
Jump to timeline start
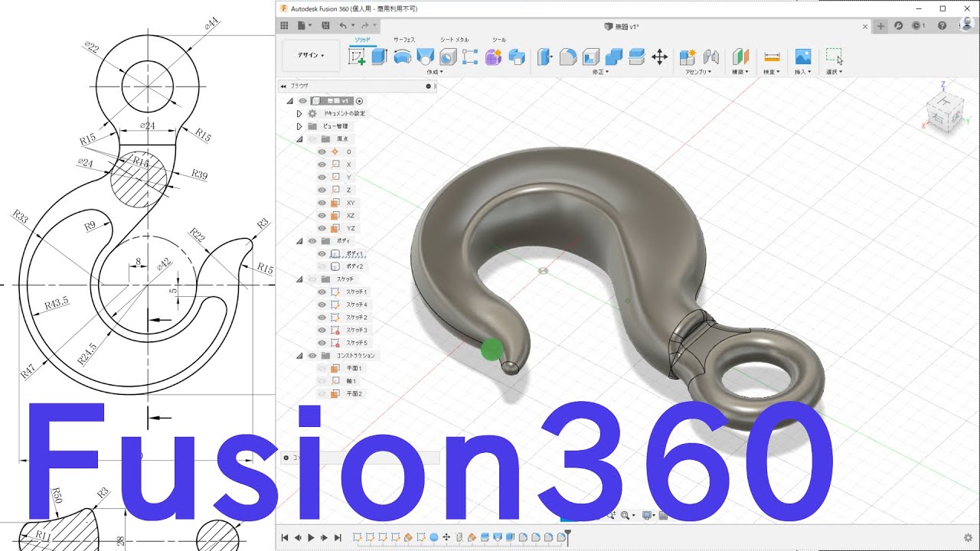point(285,538)
